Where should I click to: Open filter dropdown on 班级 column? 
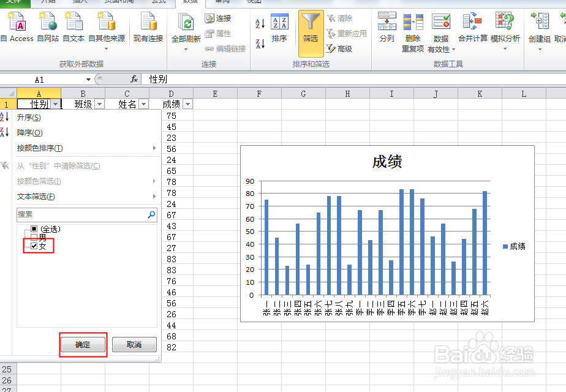(100, 105)
